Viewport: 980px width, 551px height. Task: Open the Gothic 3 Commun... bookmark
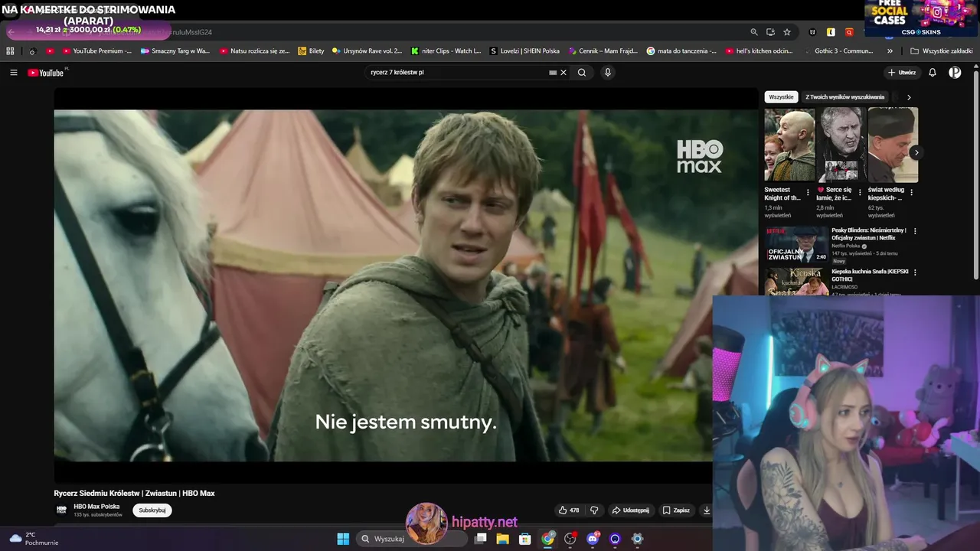[x=838, y=51]
